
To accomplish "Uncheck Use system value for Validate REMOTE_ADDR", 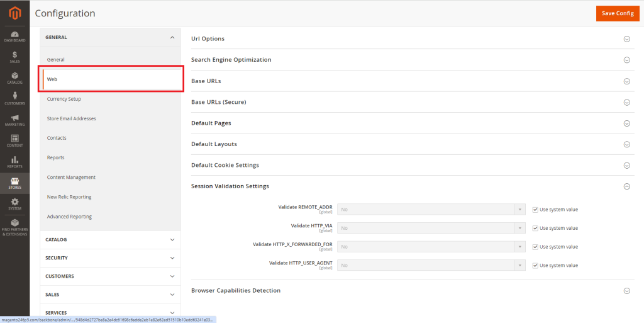I will pyautogui.click(x=535, y=210).
